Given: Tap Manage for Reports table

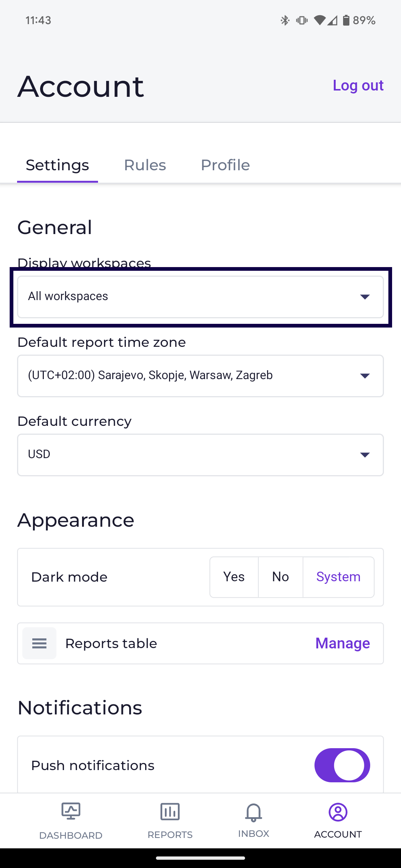Looking at the screenshot, I should pyautogui.click(x=342, y=643).
